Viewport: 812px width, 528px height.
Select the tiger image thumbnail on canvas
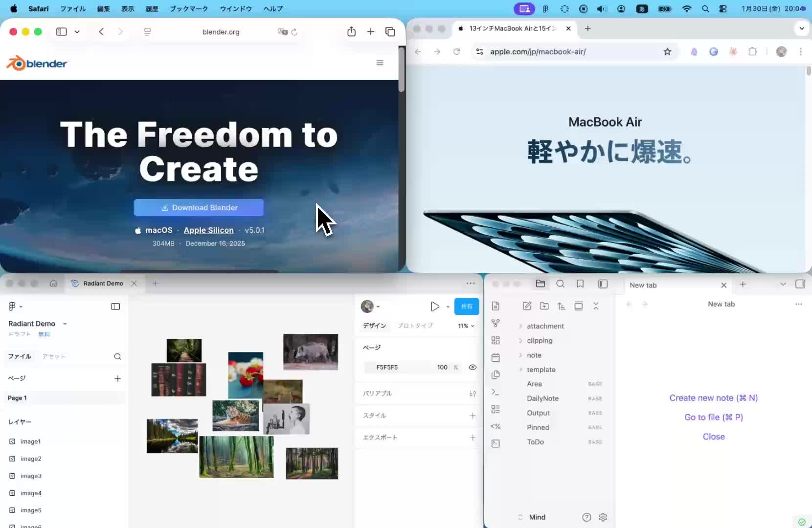point(235,415)
